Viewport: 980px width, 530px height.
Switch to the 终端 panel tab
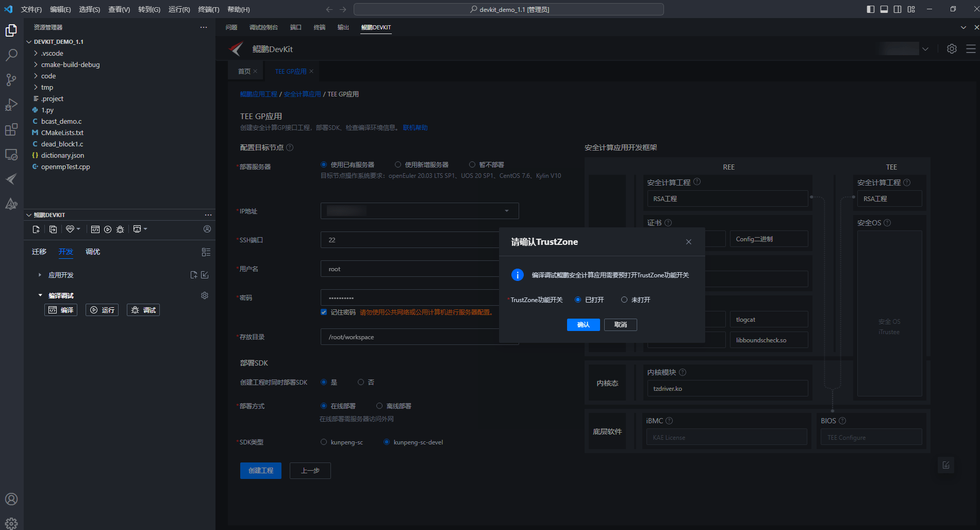tap(320, 27)
